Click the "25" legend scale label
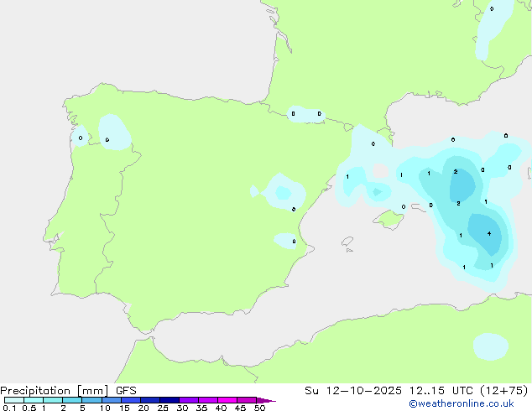The image size is (532, 411). (x=163, y=408)
